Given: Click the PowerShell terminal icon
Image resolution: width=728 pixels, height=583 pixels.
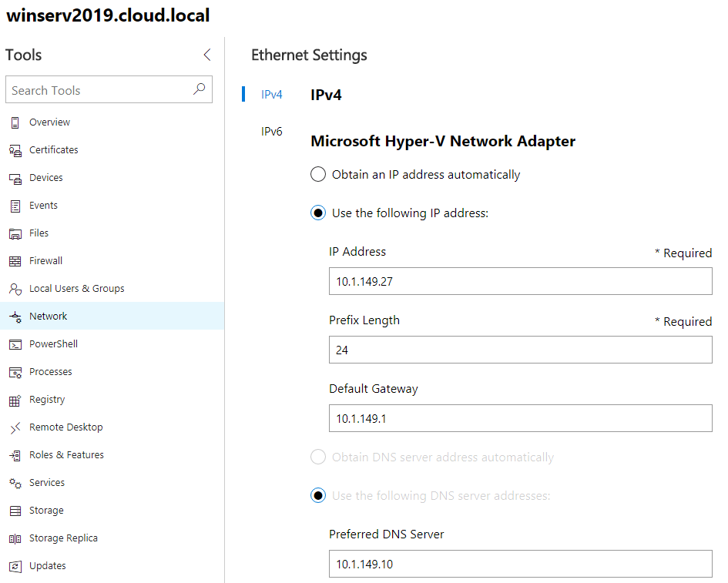Looking at the screenshot, I should click(15, 344).
